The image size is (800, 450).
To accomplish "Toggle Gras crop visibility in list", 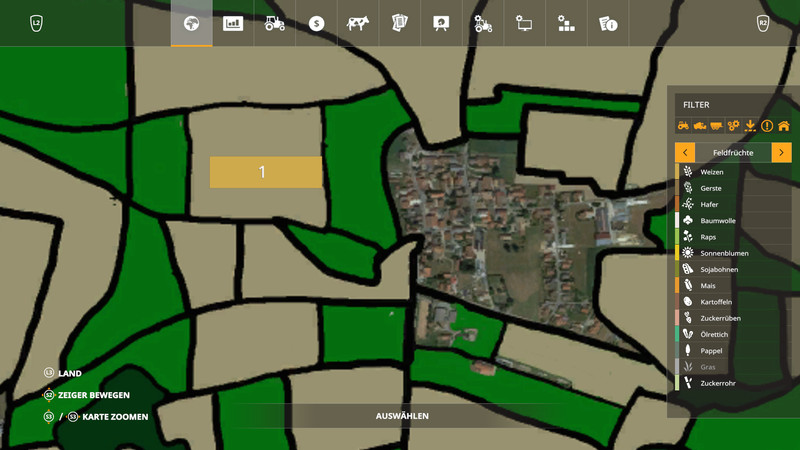I will coord(708,367).
